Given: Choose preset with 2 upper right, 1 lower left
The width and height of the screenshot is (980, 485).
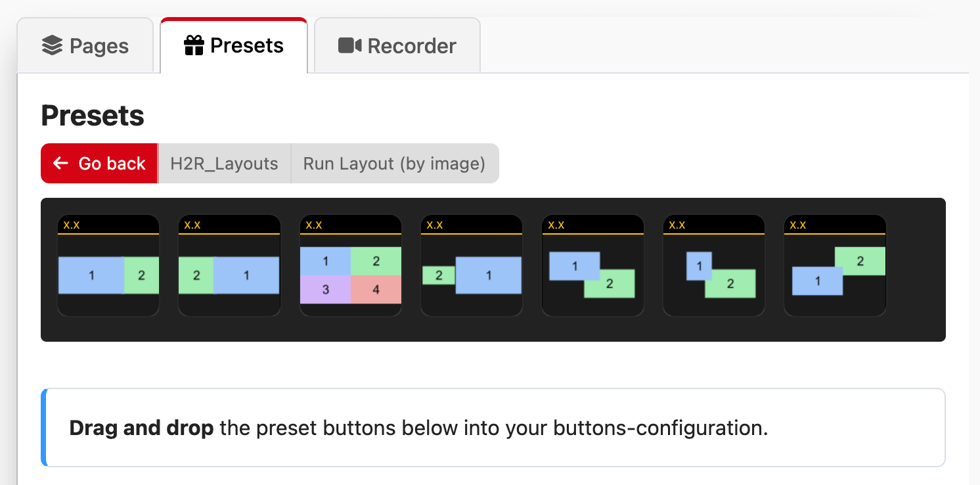Looking at the screenshot, I should click(x=835, y=266).
